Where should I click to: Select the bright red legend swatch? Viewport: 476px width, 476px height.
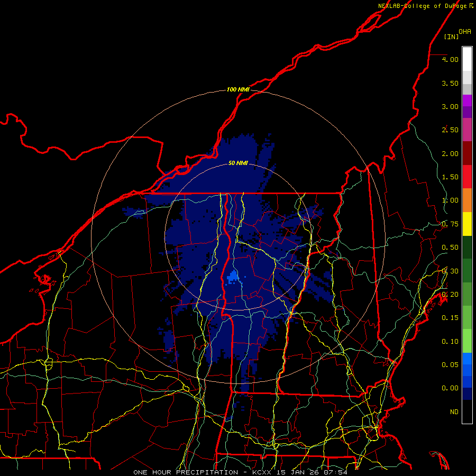(467, 177)
